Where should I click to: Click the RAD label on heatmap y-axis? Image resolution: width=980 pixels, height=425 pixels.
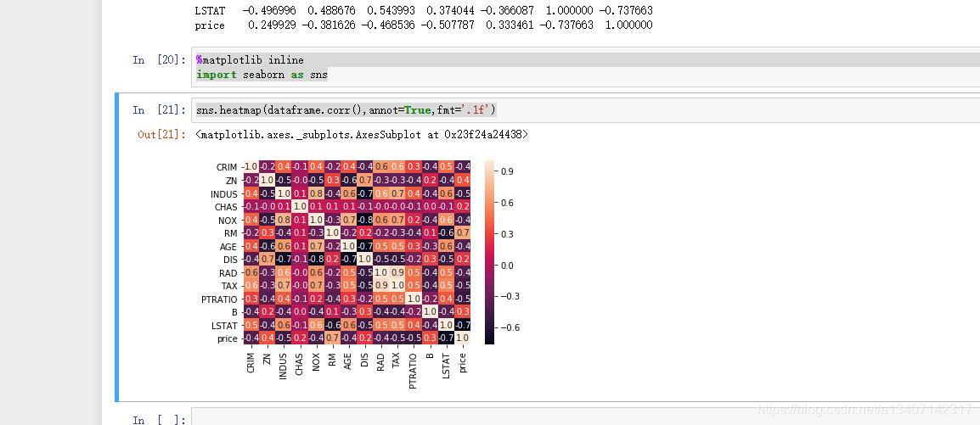228,272
